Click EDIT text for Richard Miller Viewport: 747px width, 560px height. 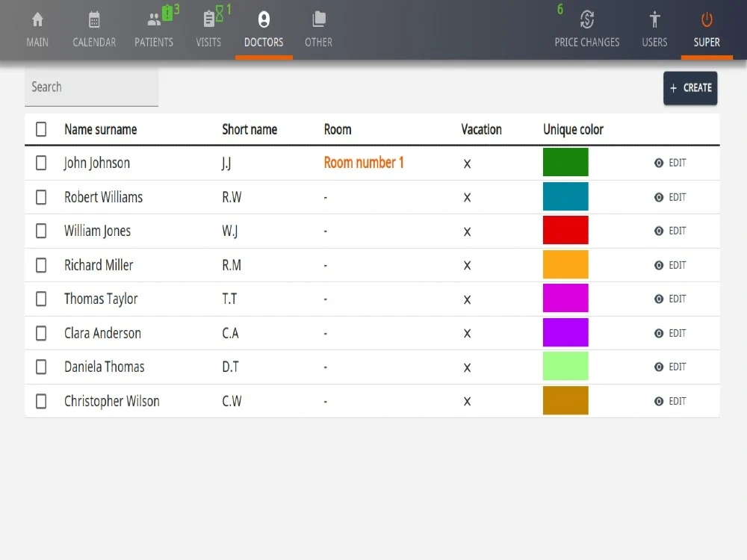coord(677,265)
